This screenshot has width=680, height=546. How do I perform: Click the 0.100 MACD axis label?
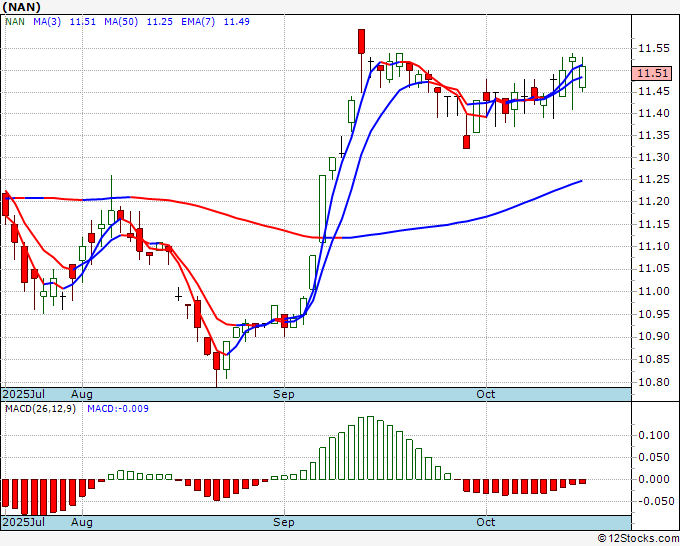[654, 435]
